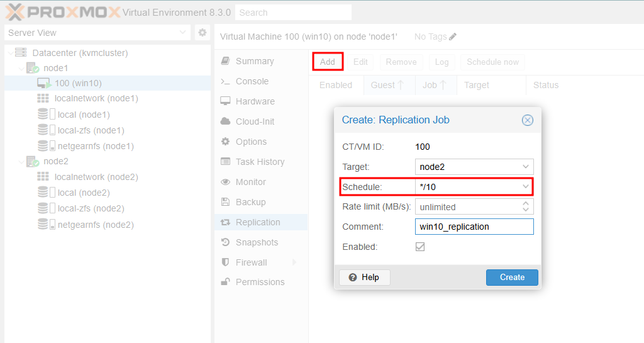
Task: Open the Cloud-Init tab
Action: pyautogui.click(x=261, y=121)
